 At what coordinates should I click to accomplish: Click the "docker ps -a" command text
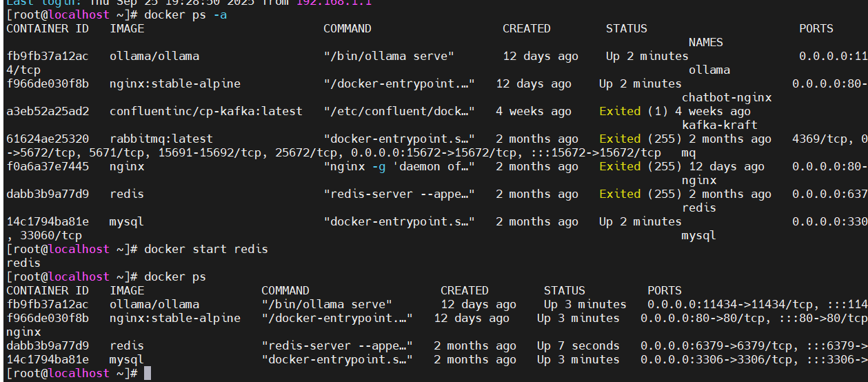(185, 14)
